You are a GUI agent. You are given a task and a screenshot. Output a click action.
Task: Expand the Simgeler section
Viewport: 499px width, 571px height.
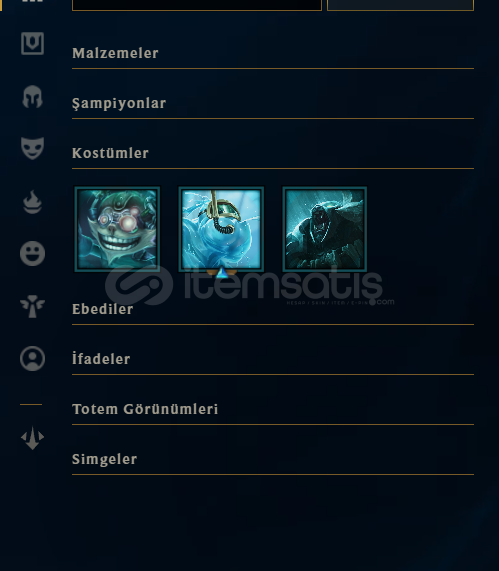pyautogui.click(x=273, y=459)
